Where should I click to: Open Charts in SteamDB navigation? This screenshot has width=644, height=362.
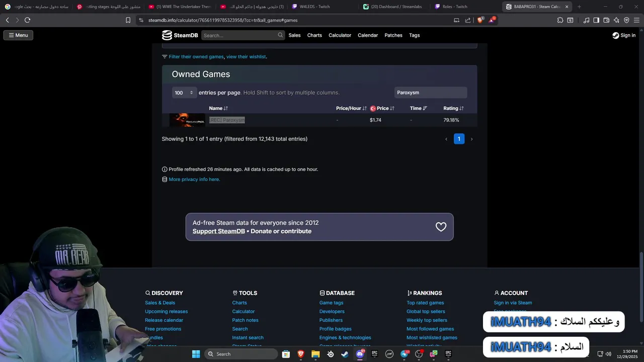point(314,35)
